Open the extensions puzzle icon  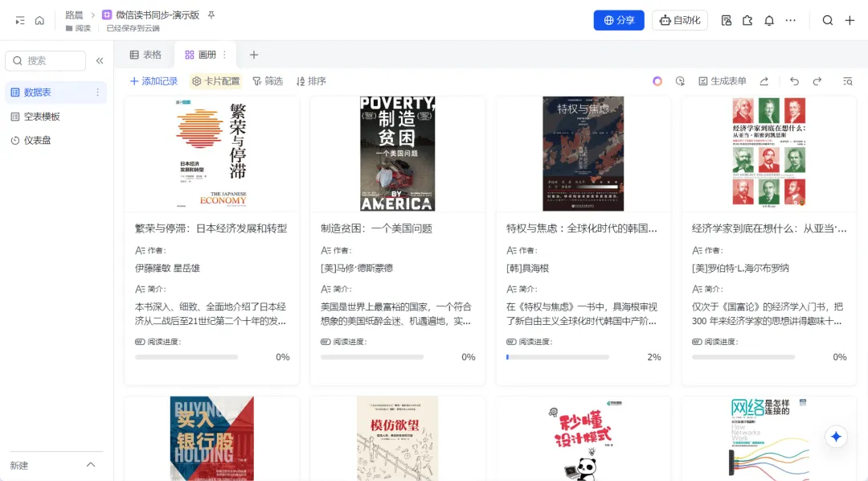click(747, 20)
